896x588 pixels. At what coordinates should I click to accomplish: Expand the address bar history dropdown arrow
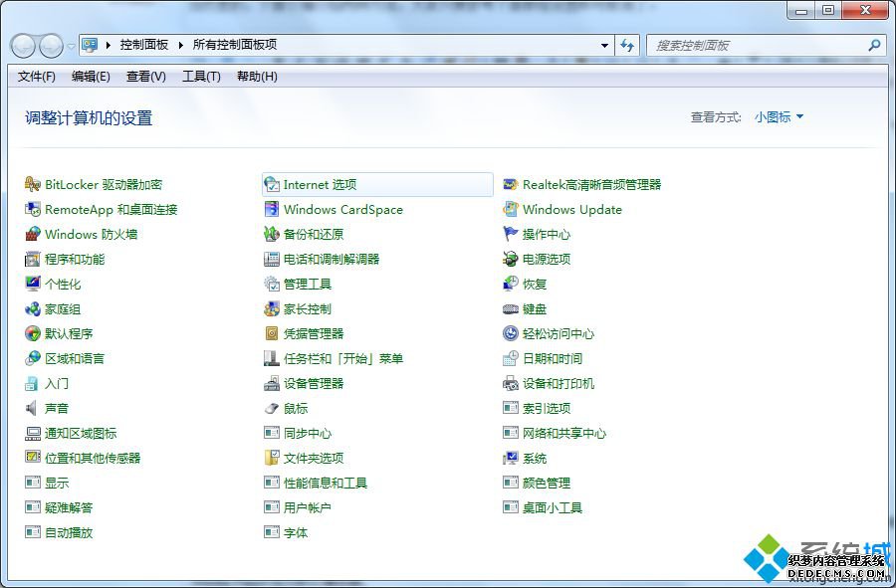604,45
